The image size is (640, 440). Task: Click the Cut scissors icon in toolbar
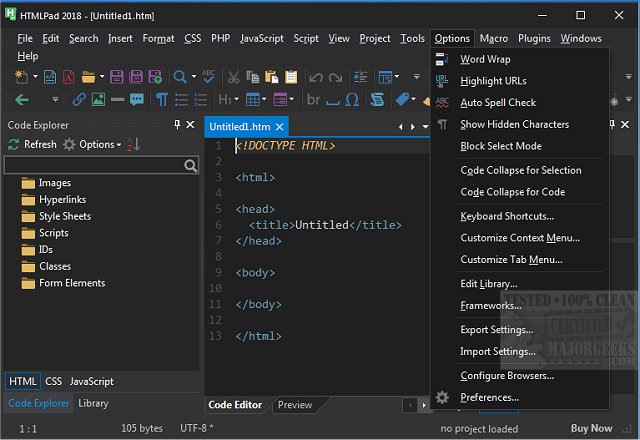(x=233, y=76)
